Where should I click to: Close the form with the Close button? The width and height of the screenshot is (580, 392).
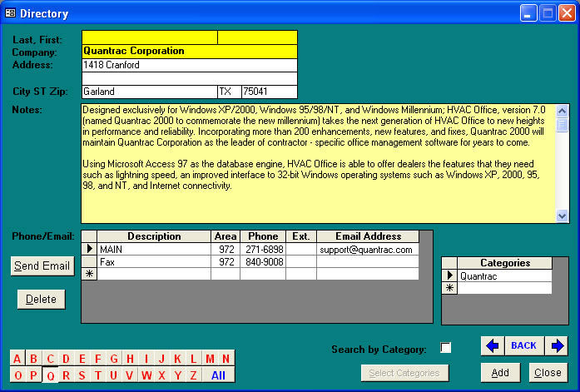(x=548, y=372)
